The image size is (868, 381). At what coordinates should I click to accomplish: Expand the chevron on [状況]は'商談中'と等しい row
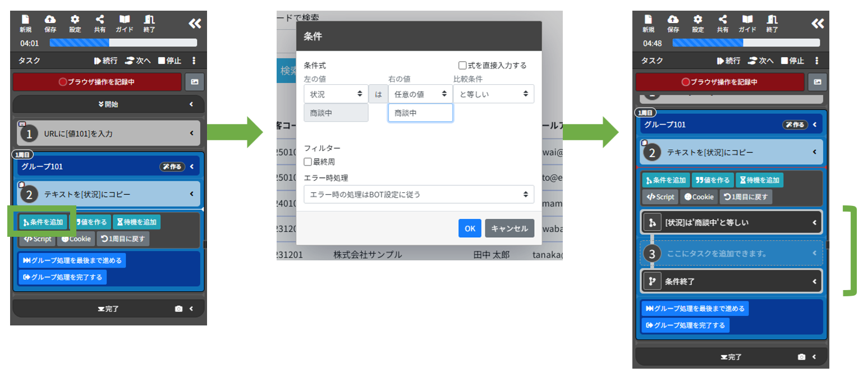814,223
